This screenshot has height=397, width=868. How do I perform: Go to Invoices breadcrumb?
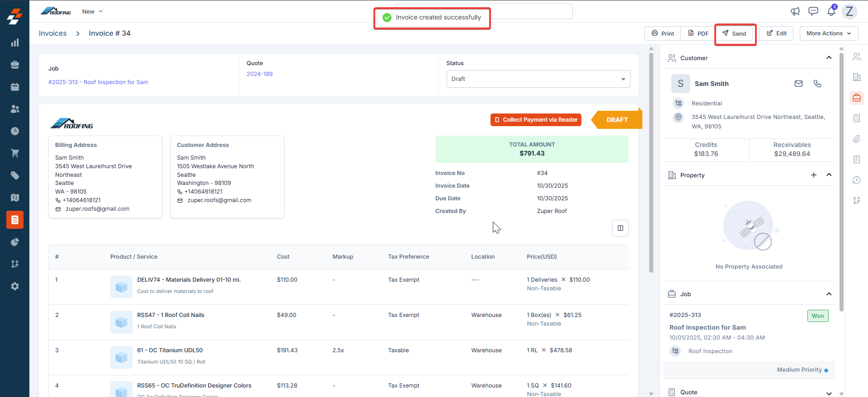click(x=53, y=33)
